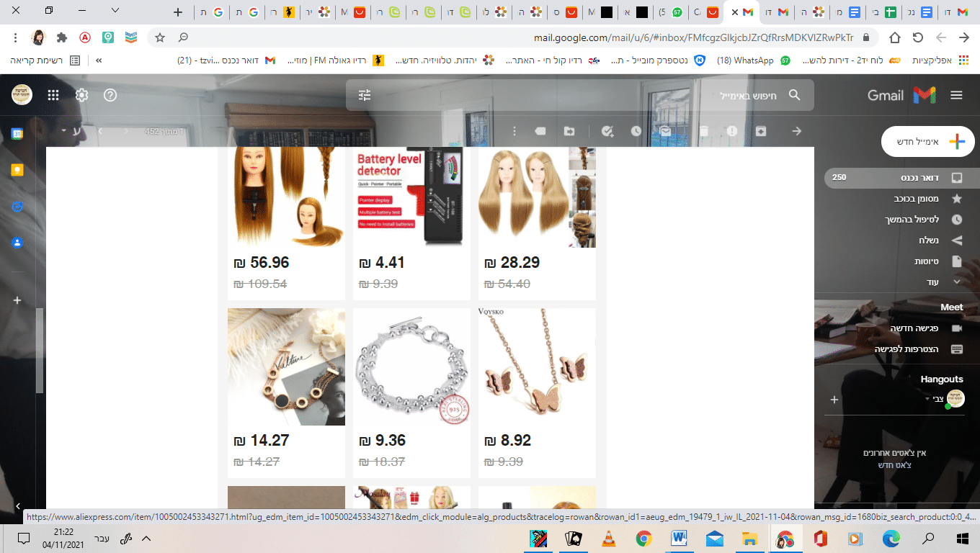Screen dimensions: 980x553
Task: Open reading list רשימת קריאה
Action: tap(43, 60)
